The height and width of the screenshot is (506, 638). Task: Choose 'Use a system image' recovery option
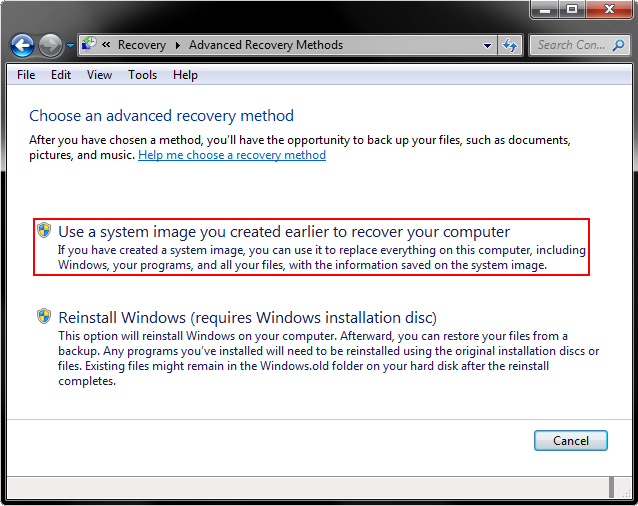[x=284, y=232]
